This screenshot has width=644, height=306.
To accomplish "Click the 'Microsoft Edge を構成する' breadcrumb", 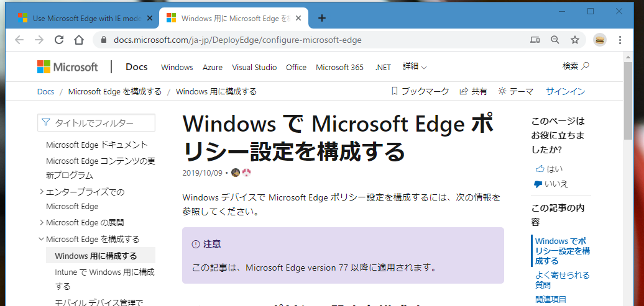I will click(x=115, y=91).
